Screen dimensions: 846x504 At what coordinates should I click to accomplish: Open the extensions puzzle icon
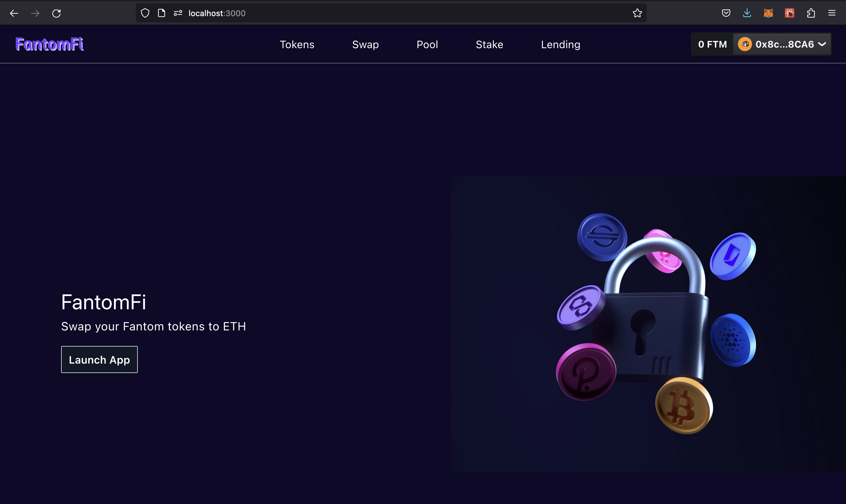(811, 13)
